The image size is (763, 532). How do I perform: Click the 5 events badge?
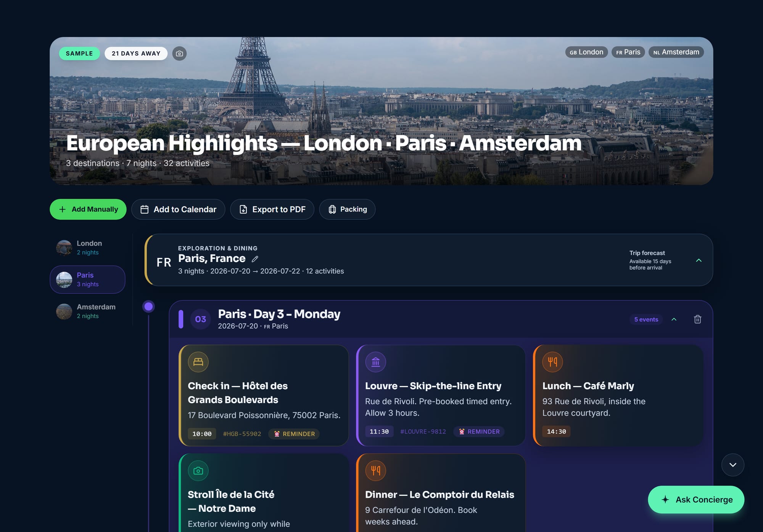tap(646, 319)
